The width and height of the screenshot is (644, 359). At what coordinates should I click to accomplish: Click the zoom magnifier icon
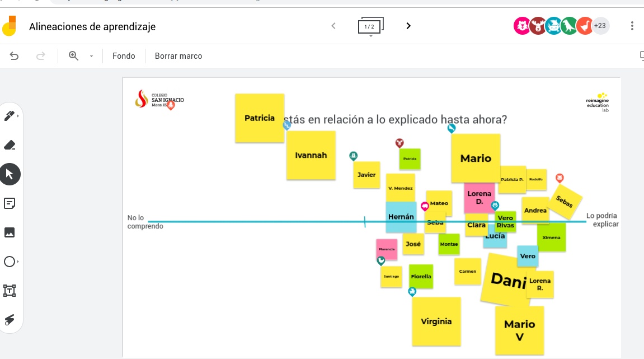(x=73, y=56)
